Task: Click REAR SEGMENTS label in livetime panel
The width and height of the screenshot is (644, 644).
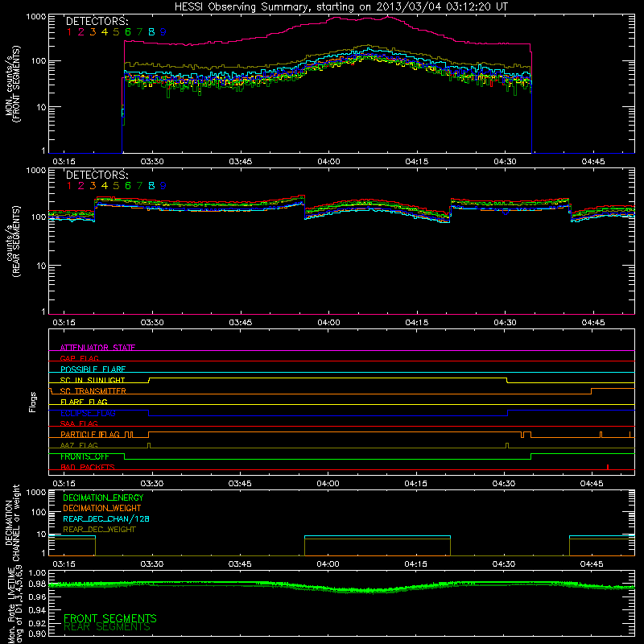Action: click(107, 627)
